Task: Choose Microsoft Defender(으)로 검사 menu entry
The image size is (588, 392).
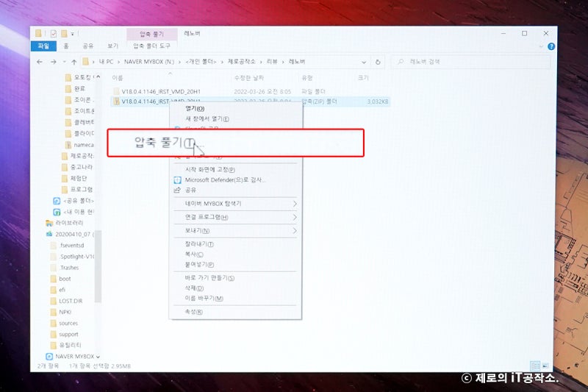Action: pos(225,179)
